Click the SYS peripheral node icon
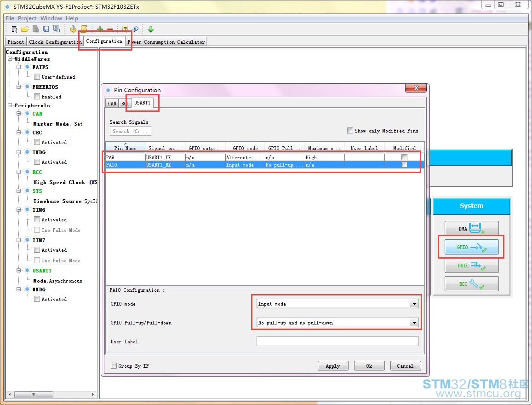Image resolution: width=532 pixels, height=405 pixels. [x=28, y=191]
